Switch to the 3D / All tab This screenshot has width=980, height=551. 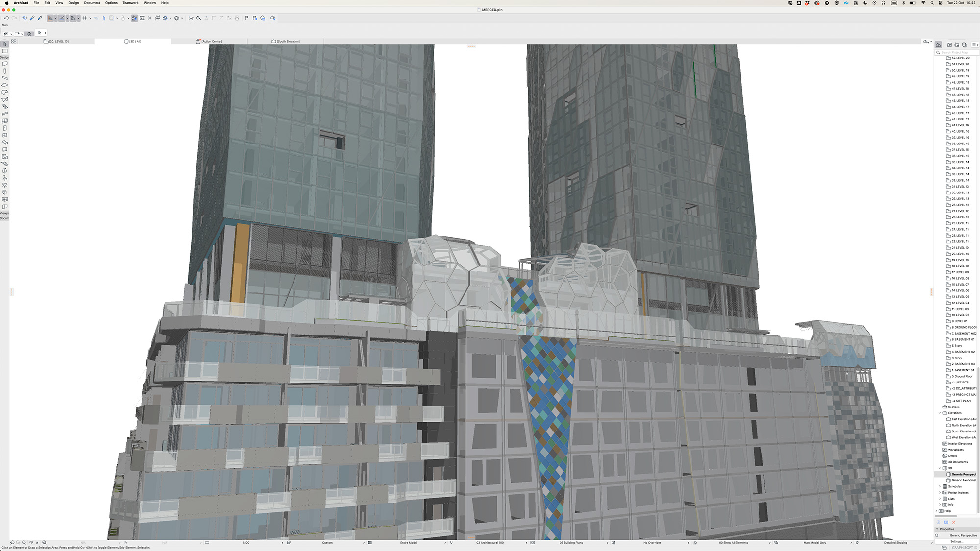[133, 41]
